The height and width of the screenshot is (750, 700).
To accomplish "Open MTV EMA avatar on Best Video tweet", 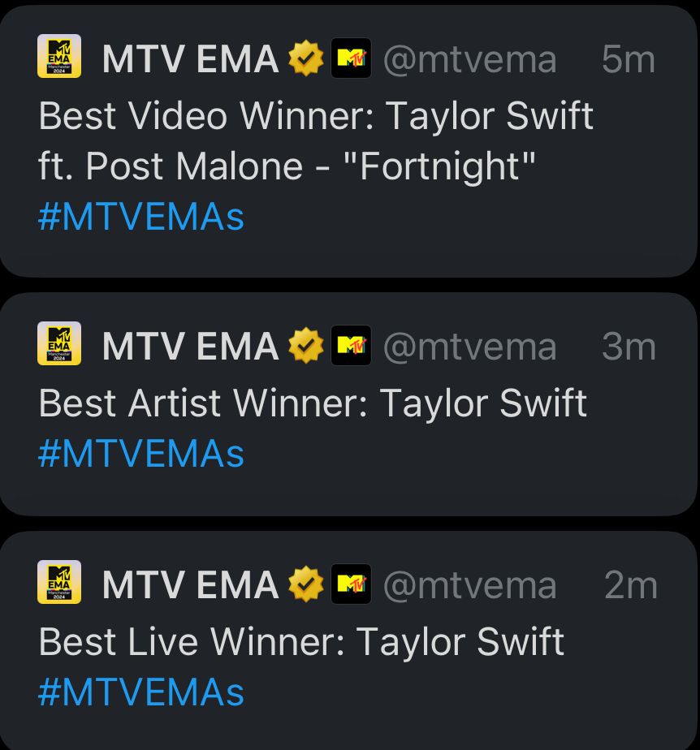I will tap(59, 56).
